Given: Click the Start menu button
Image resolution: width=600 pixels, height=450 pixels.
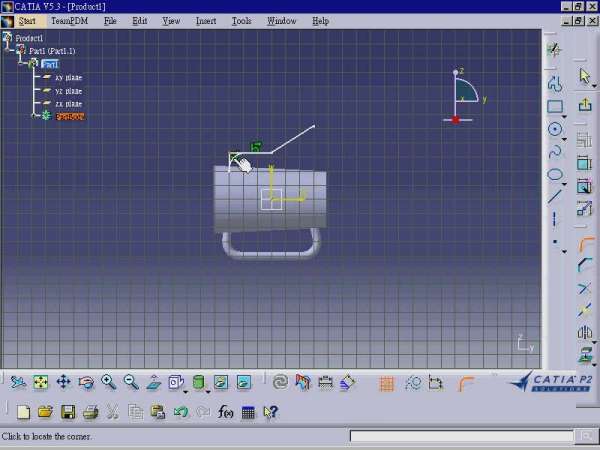Looking at the screenshot, I should 27,20.
